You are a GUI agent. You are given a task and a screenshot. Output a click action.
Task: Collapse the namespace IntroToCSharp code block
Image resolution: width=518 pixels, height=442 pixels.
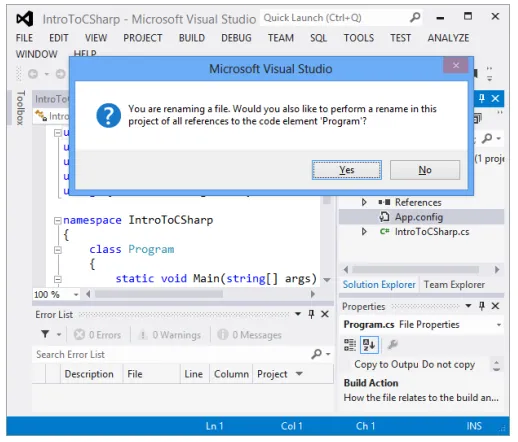click(58, 220)
